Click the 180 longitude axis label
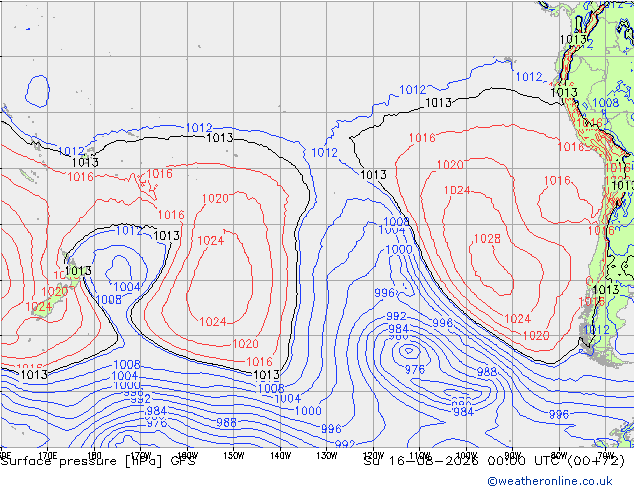 [x=94, y=455]
